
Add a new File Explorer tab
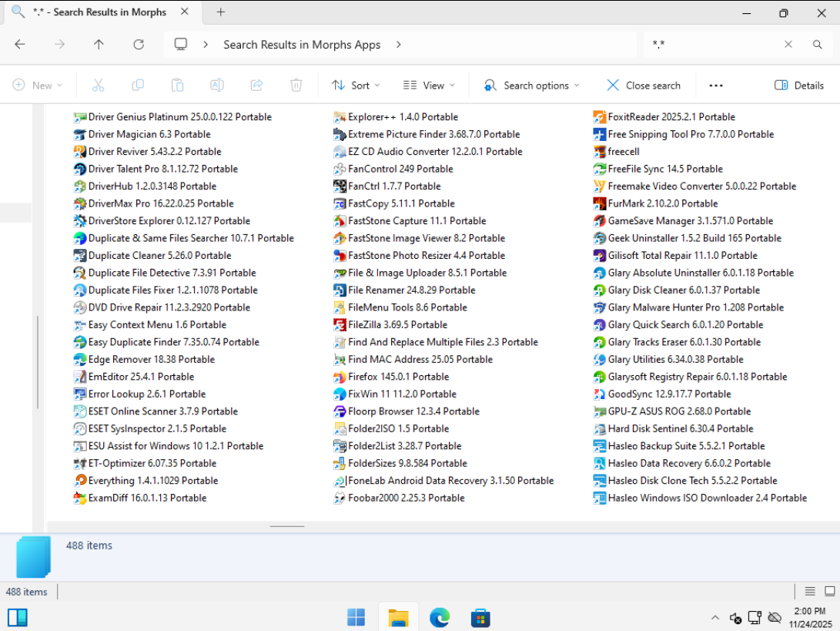pos(221,12)
